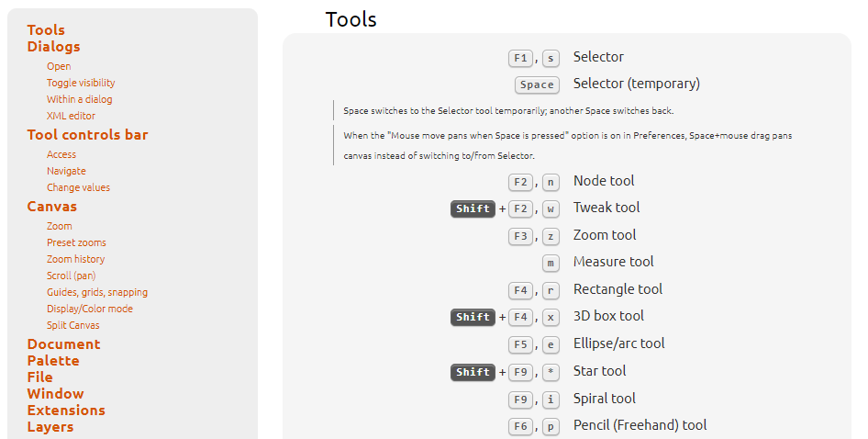Jump to Zoom history shortcuts

(x=76, y=259)
